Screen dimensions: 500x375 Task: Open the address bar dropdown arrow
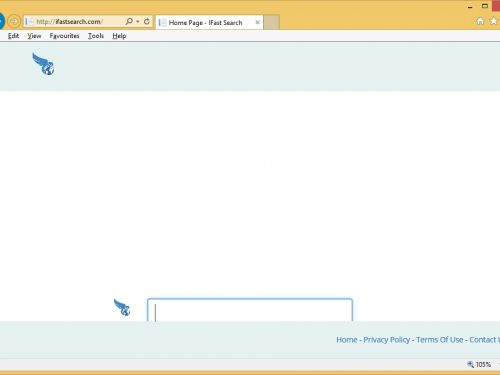coord(138,22)
